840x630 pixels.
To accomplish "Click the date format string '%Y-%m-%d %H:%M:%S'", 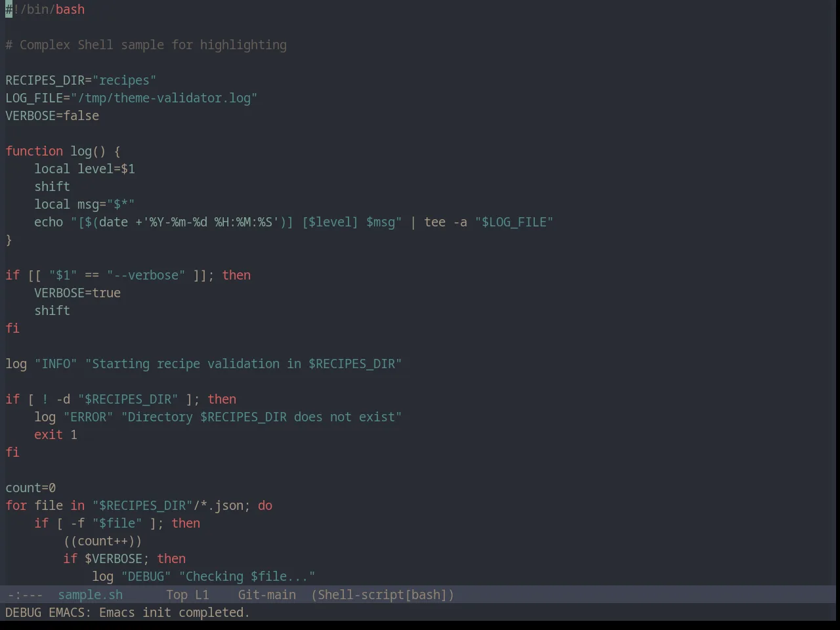I will coord(211,222).
